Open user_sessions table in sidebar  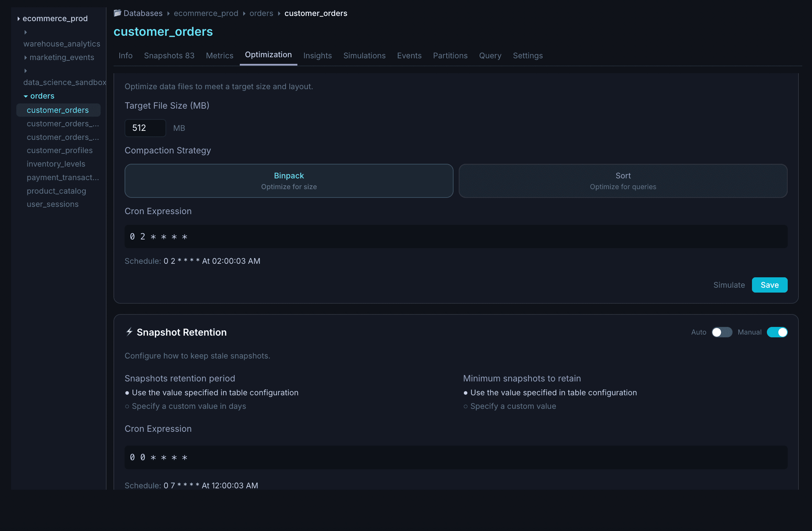pos(52,204)
